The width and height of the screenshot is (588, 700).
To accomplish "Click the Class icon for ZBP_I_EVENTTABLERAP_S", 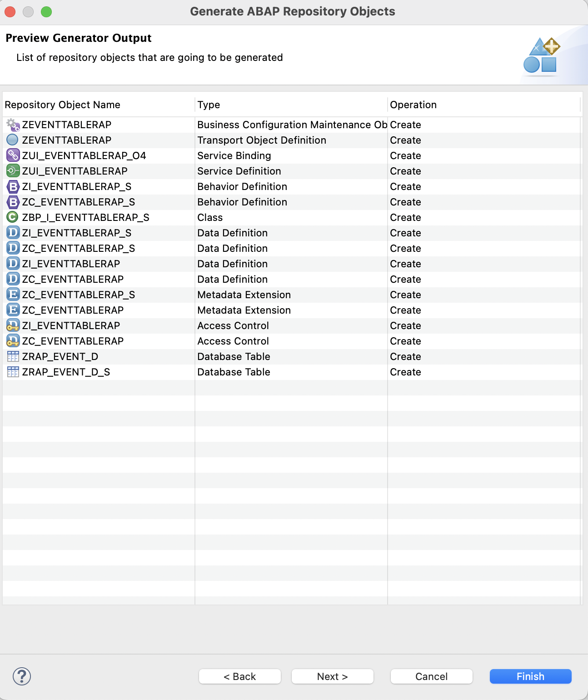I will click(13, 217).
